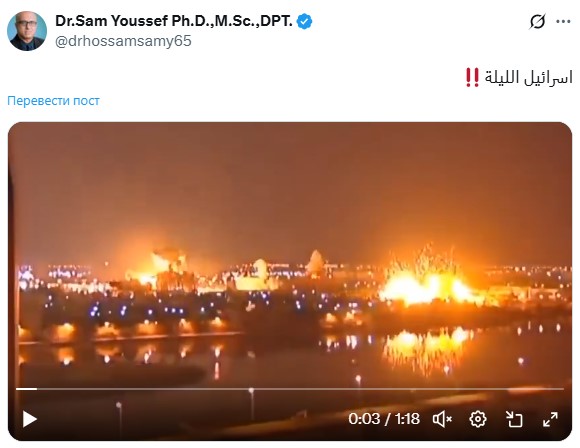
Task: Click the bright explosion on the right side
Action: coord(425,283)
